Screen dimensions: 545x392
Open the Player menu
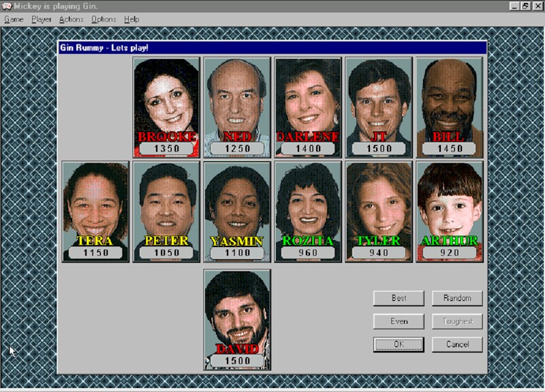click(x=42, y=20)
